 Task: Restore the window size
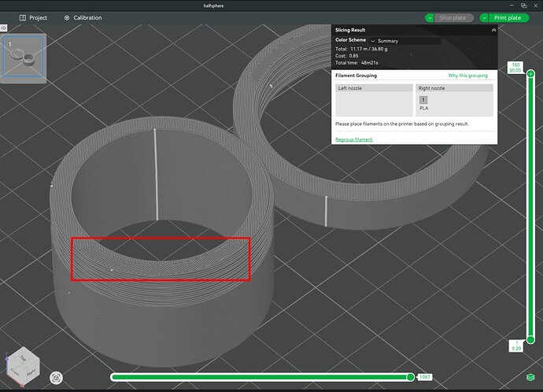point(523,6)
